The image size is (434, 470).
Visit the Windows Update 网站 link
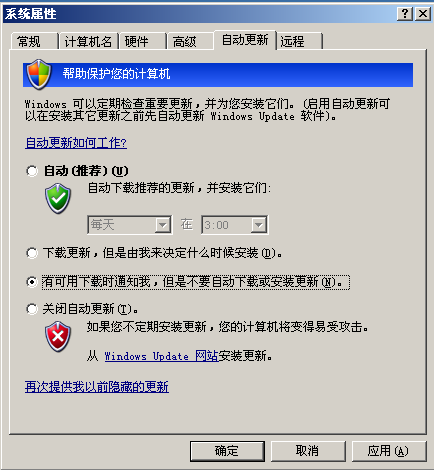tap(161, 356)
